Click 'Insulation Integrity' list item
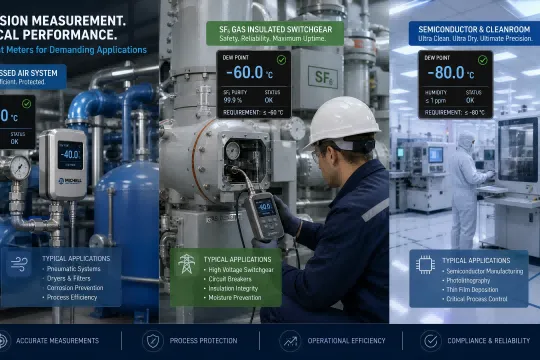This screenshot has width=540, height=360. click(x=233, y=288)
